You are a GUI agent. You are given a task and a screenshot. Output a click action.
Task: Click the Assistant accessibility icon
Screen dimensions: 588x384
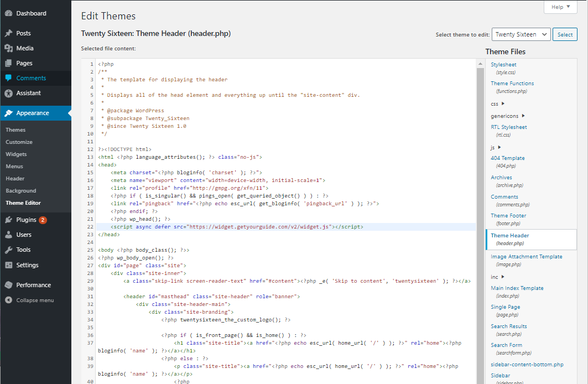9,93
